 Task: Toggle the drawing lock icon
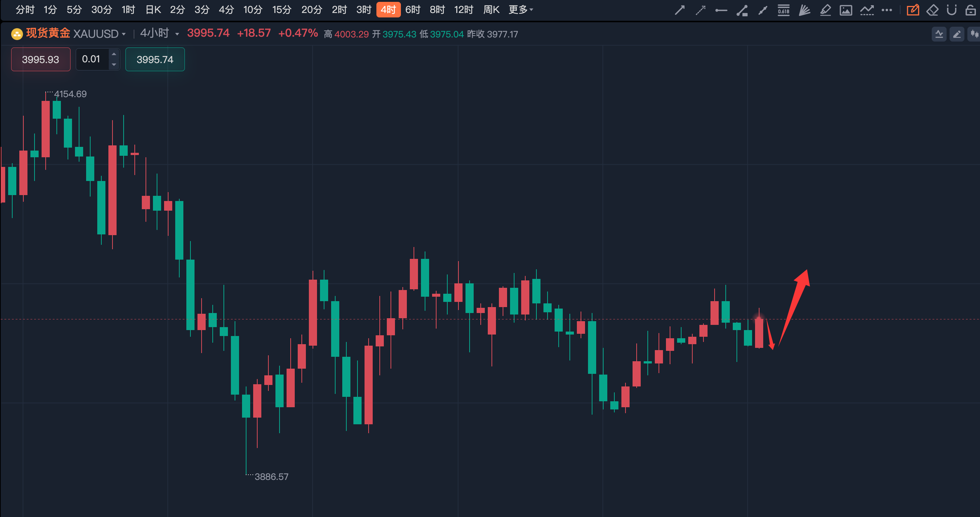coord(970,10)
